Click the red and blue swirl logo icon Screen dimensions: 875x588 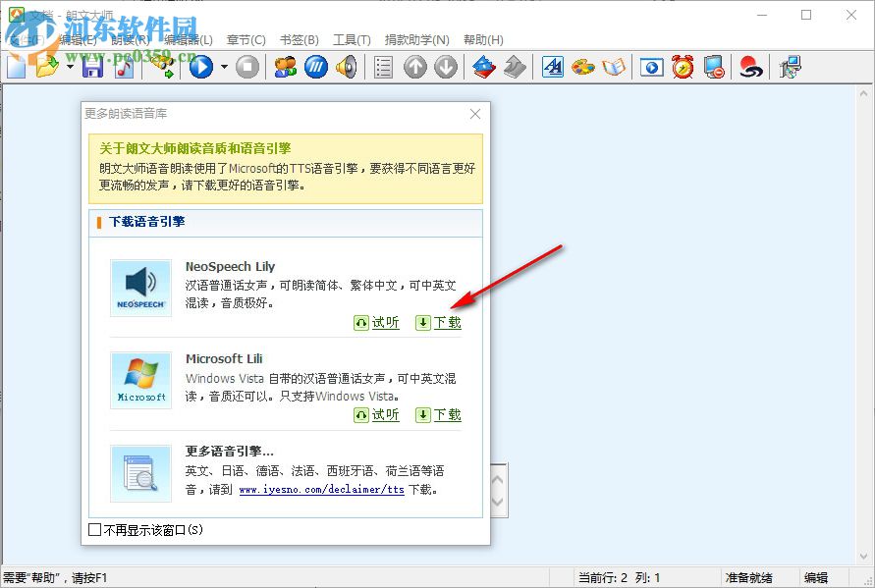pyautogui.click(x=750, y=67)
